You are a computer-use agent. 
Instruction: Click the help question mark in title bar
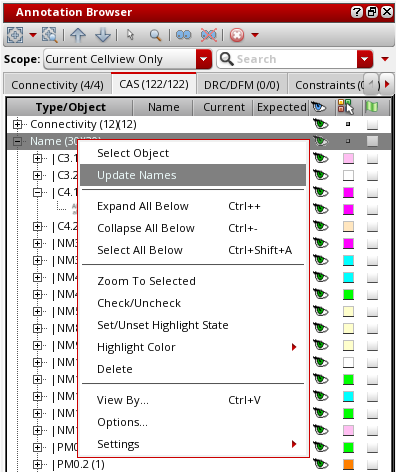point(357,12)
